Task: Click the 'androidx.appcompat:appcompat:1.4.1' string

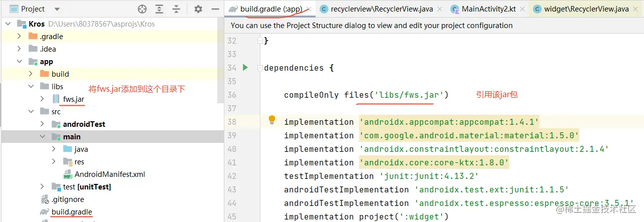Action: (449, 122)
